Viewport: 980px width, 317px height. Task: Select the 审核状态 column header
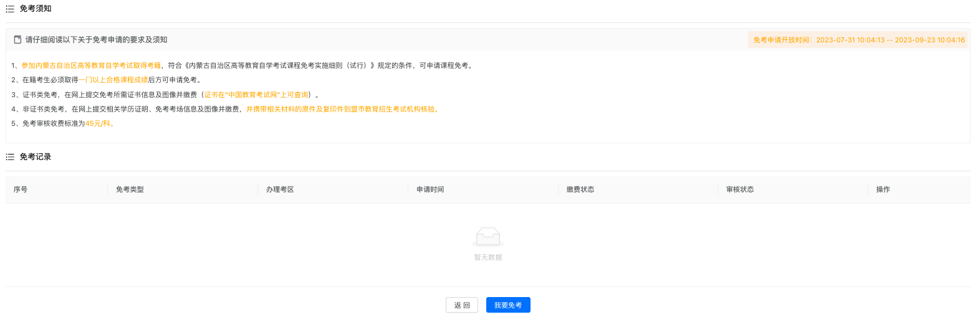[x=740, y=189]
